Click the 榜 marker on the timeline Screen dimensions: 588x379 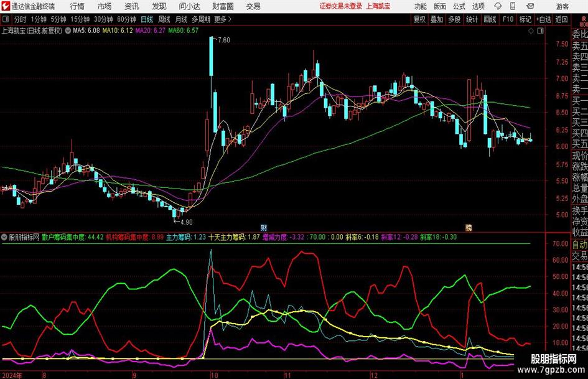469,227
